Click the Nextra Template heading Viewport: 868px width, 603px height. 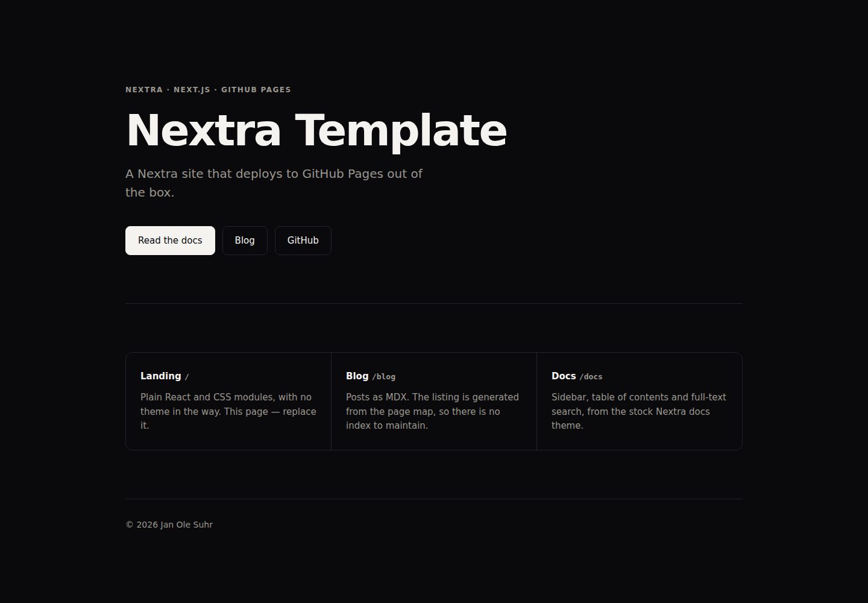click(x=316, y=130)
